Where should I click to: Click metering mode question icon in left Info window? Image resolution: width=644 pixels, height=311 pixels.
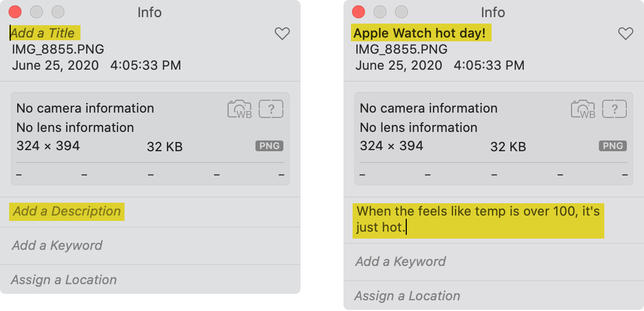pyautogui.click(x=271, y=109)
